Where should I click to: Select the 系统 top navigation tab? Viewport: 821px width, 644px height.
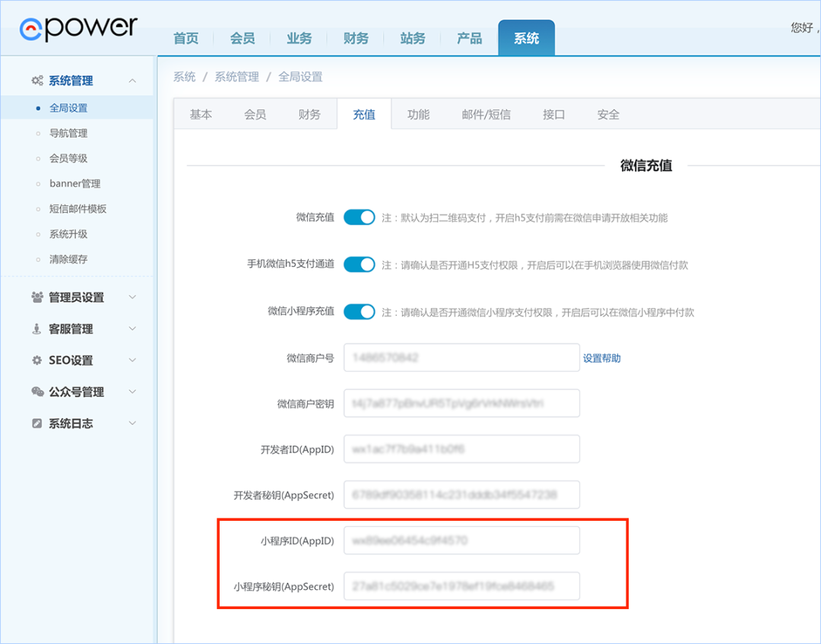526,38
